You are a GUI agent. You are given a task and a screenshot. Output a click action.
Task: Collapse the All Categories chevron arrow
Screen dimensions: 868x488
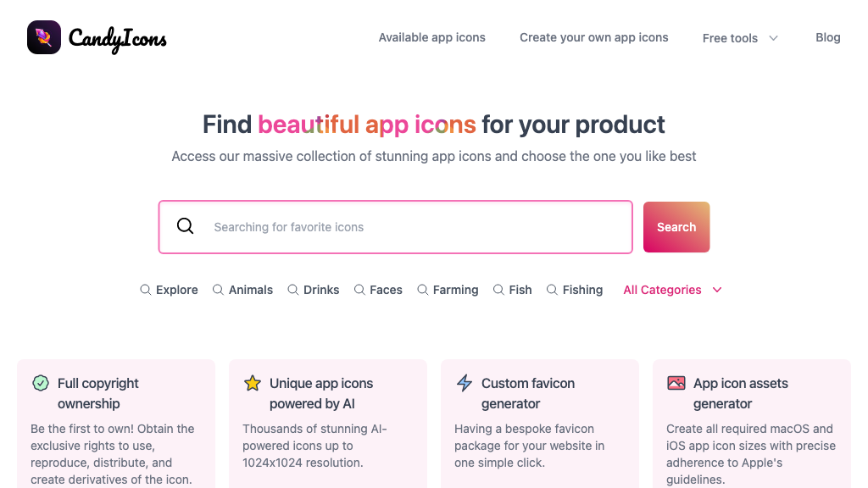[717, 290]
